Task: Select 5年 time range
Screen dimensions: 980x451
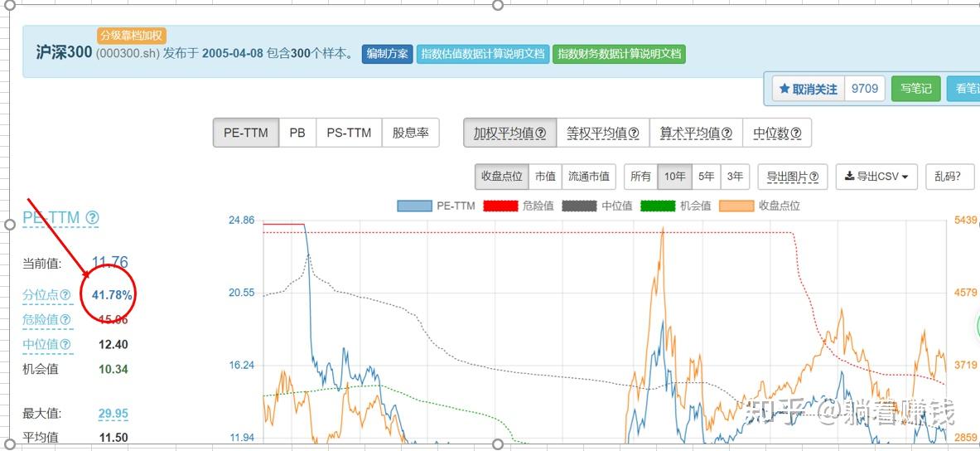Action: click(707, 177)
